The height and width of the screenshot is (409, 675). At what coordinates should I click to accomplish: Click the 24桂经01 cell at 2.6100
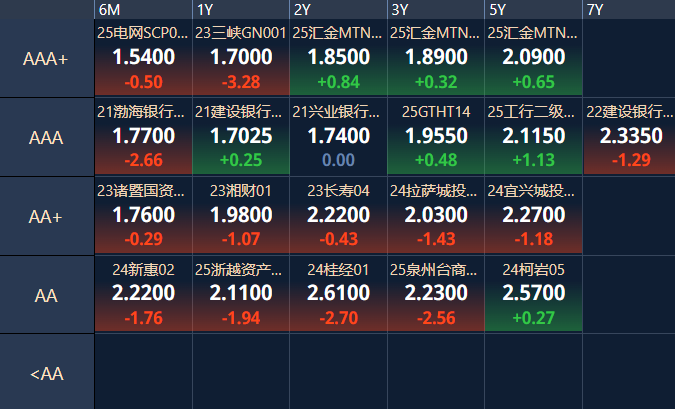click(338, 294)
